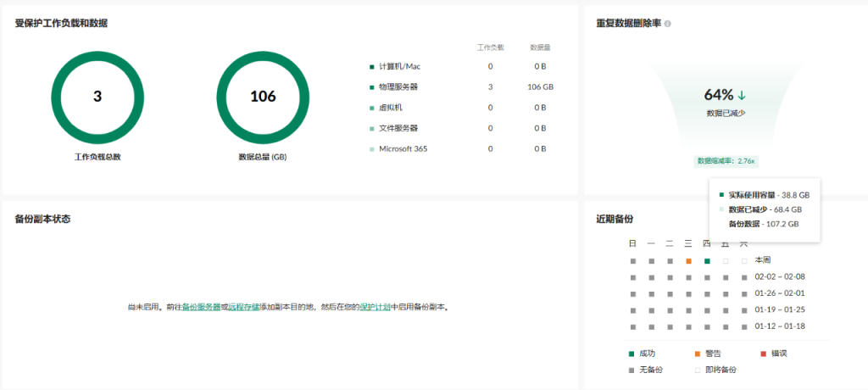This screenshot has height=390, width=868.
Task: Click the orange warning square in 本周 row
Action: click(688, 260)
